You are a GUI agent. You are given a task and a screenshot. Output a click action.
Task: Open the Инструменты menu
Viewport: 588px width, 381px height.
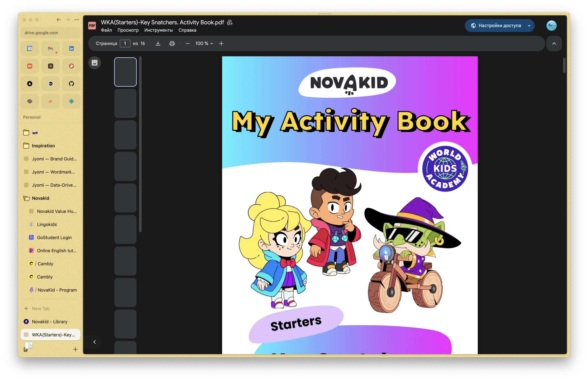coord(158,30)
